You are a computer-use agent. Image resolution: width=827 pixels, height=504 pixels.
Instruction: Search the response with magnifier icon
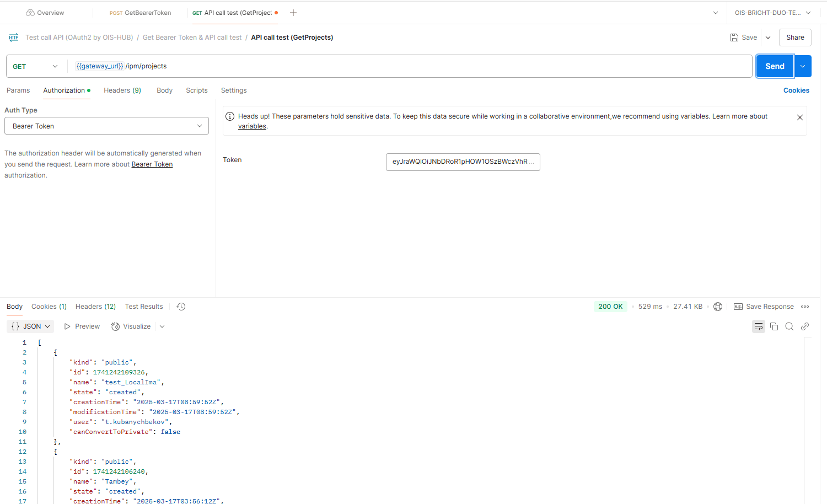[790, 326]
